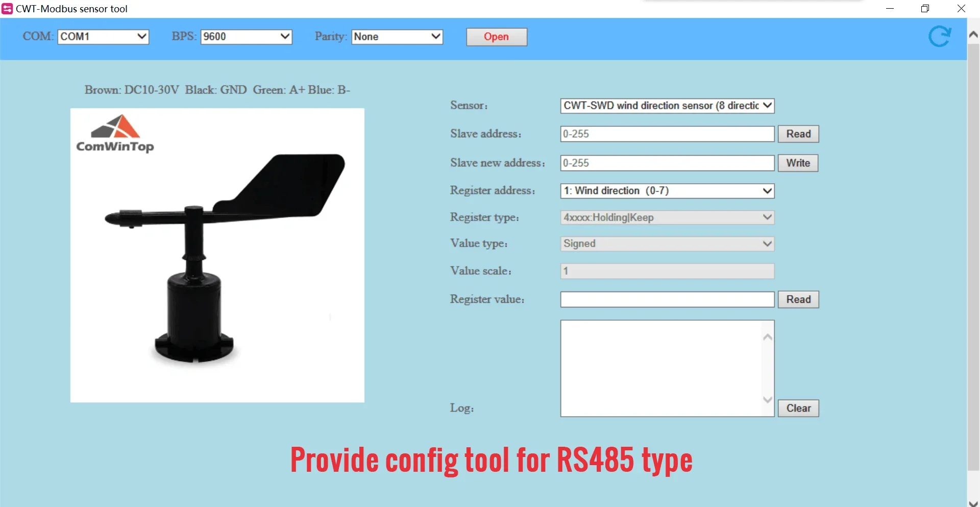The height and width of the screenshot is (507, 980).
Task: Minimize the CWT-Modbus sensor tool window
Action: point(890,9)
